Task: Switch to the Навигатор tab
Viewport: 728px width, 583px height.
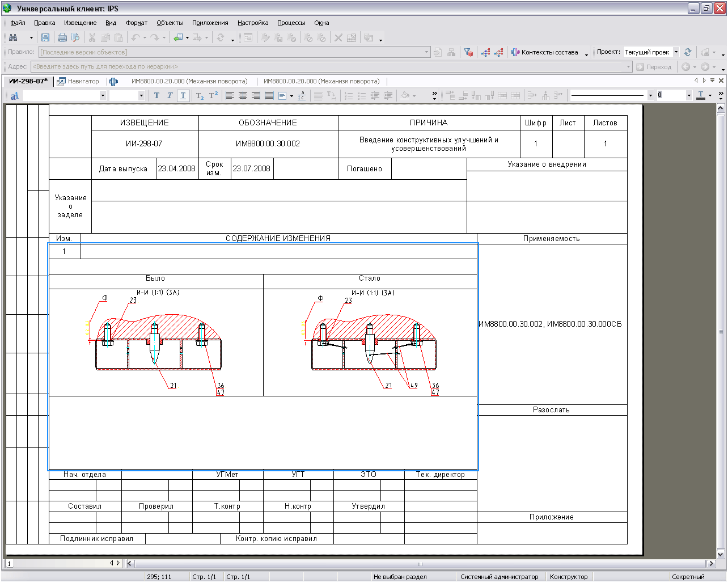Action: click(x=78, y=81)
